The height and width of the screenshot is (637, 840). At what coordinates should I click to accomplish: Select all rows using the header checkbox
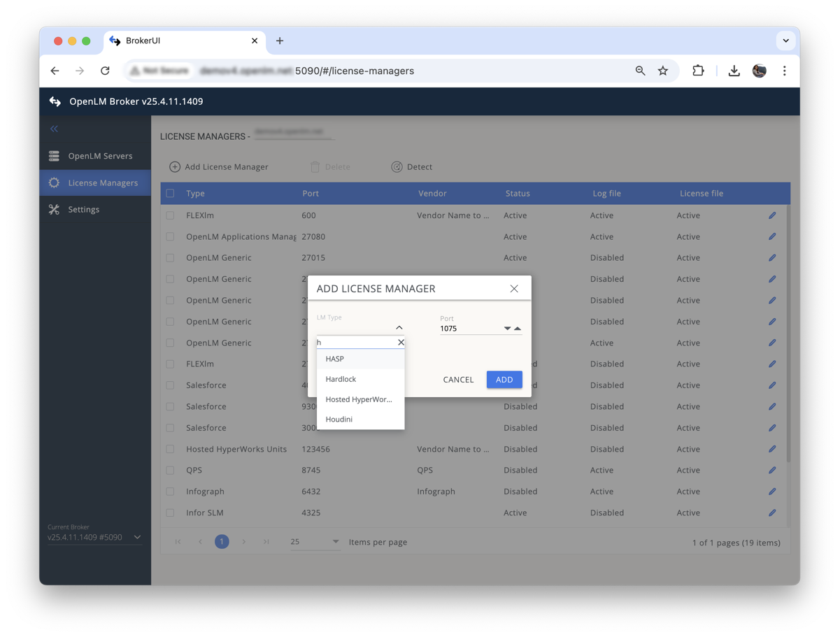click(x=169, y=193)
